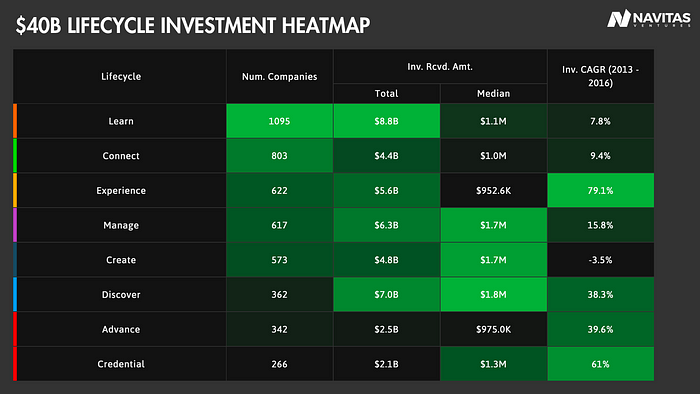Click the $40B Lifecycle Investment Heatmap title

pyautogui.click(x=193, y=25)
